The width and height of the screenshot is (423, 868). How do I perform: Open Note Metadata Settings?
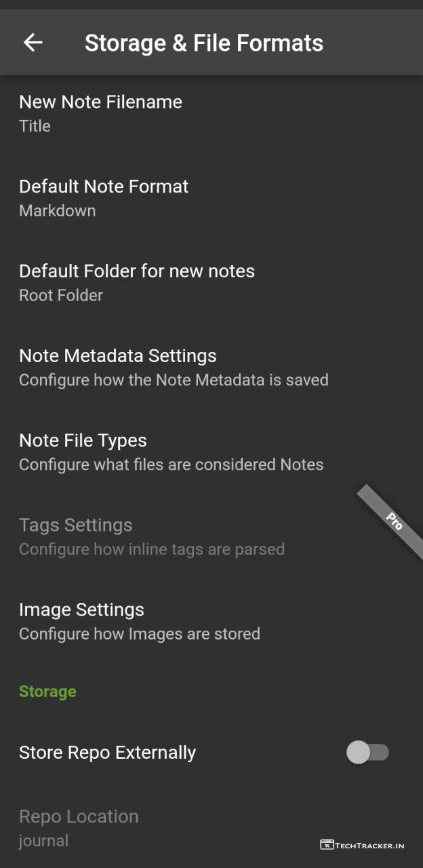click(118, 356)
